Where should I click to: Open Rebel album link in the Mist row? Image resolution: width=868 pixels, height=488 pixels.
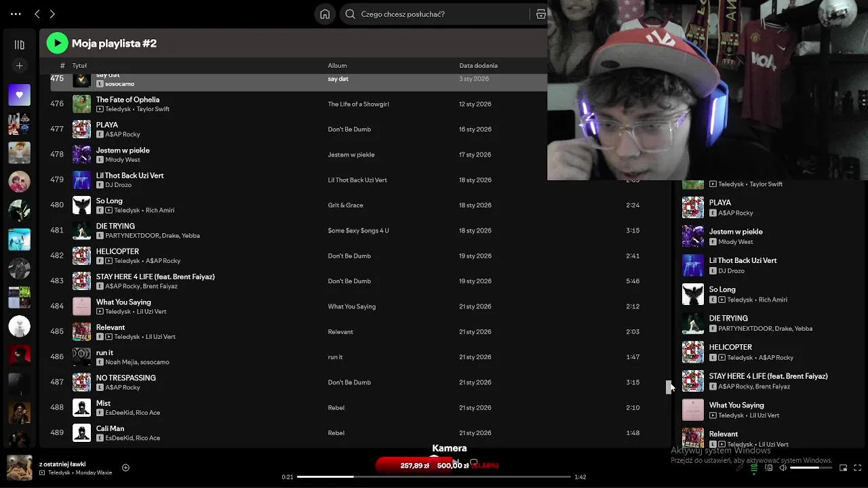(x=336, y=407)
